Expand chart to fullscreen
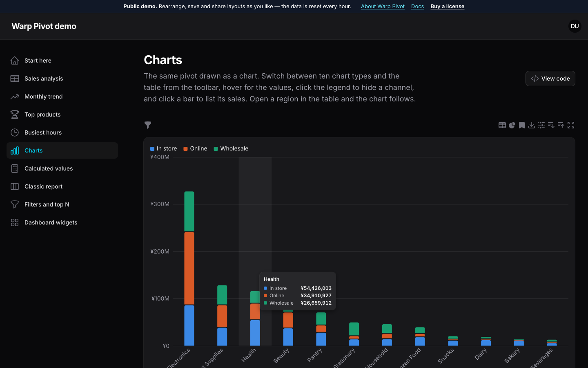This screenshot has height=368, width=588. click(x=571, y=125)
